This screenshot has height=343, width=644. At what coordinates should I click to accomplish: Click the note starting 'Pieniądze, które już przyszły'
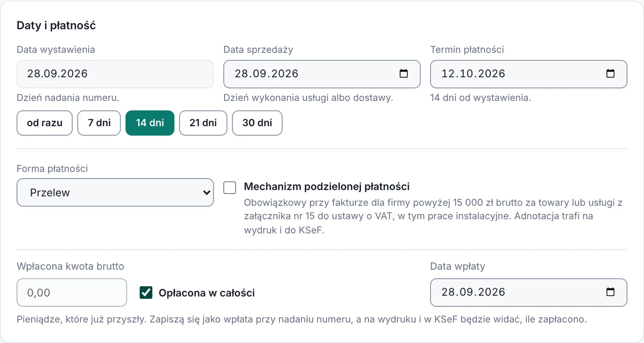(x=302, y=319)
